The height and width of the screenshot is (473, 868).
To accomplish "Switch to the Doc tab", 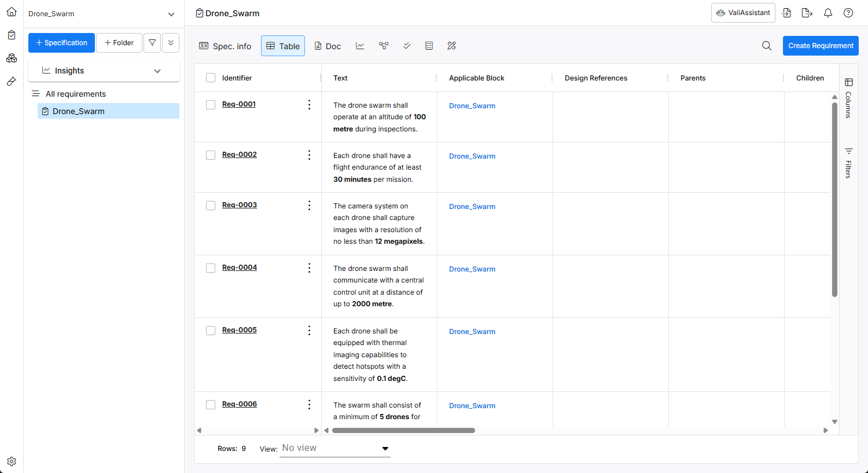I will coord(328,46).
